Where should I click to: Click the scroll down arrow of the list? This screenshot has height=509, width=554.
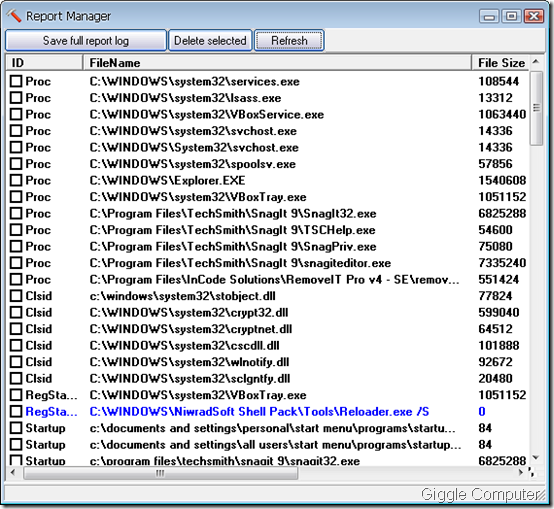click(536, 458)
